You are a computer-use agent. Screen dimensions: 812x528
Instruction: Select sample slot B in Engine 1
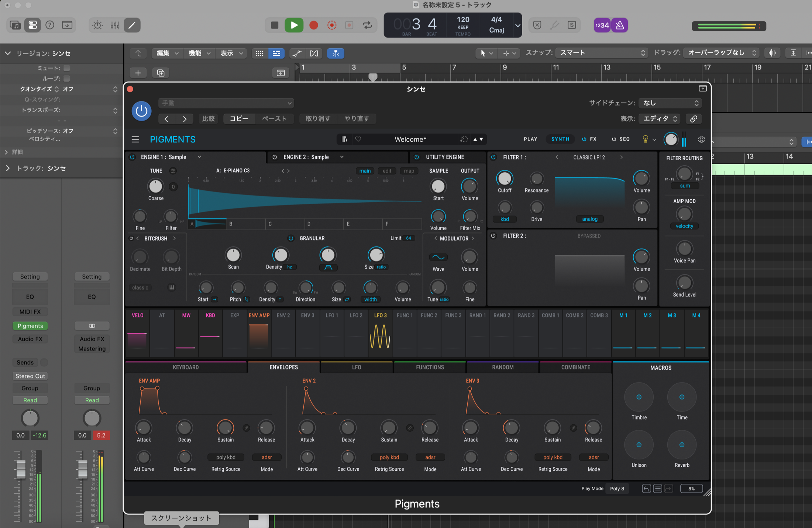pos(246,224)
